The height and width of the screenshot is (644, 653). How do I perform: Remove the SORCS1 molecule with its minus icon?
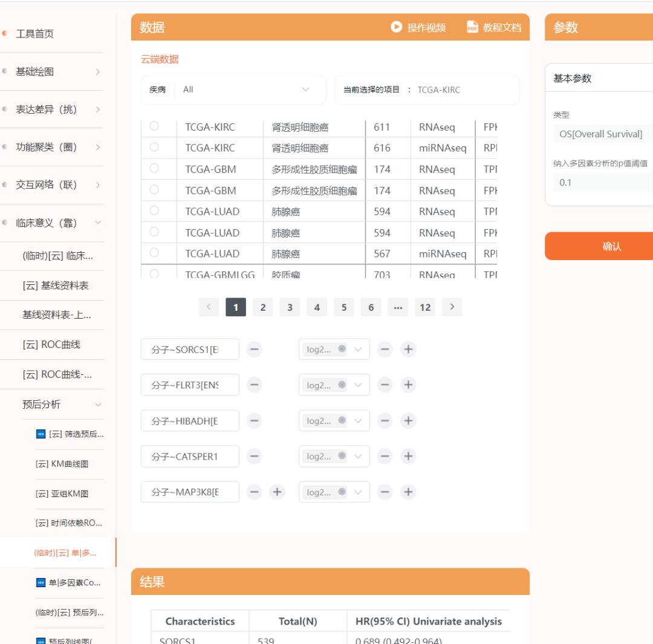254,349
